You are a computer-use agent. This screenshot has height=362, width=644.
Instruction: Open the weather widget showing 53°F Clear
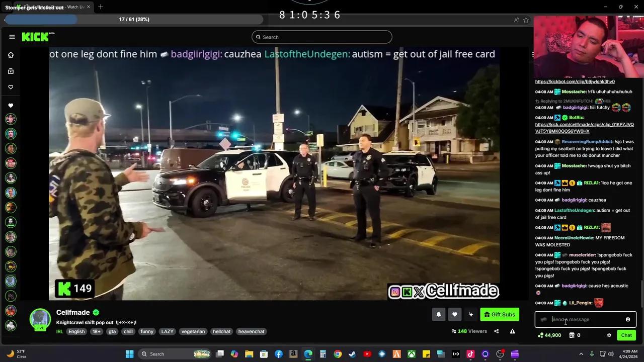tap(17, 354)
